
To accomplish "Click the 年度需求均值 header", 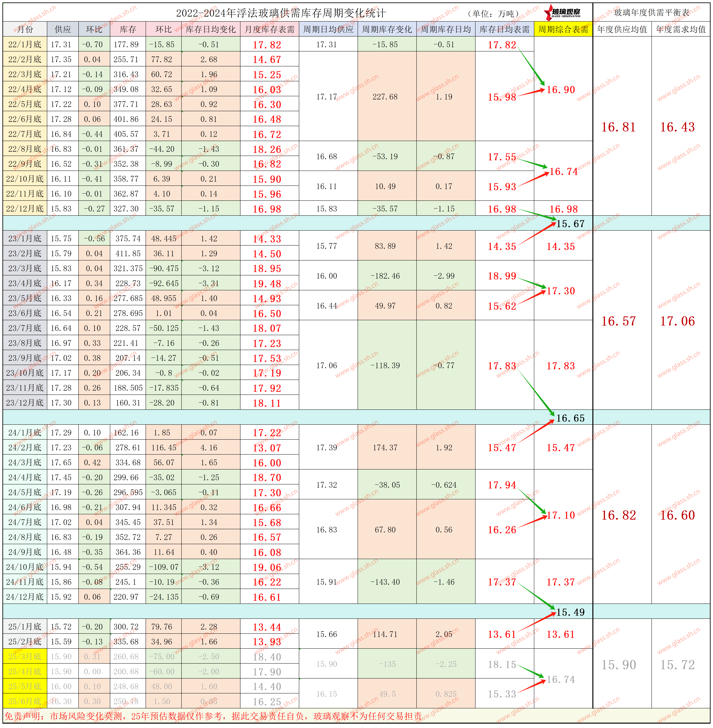I will tap(681, 29).
